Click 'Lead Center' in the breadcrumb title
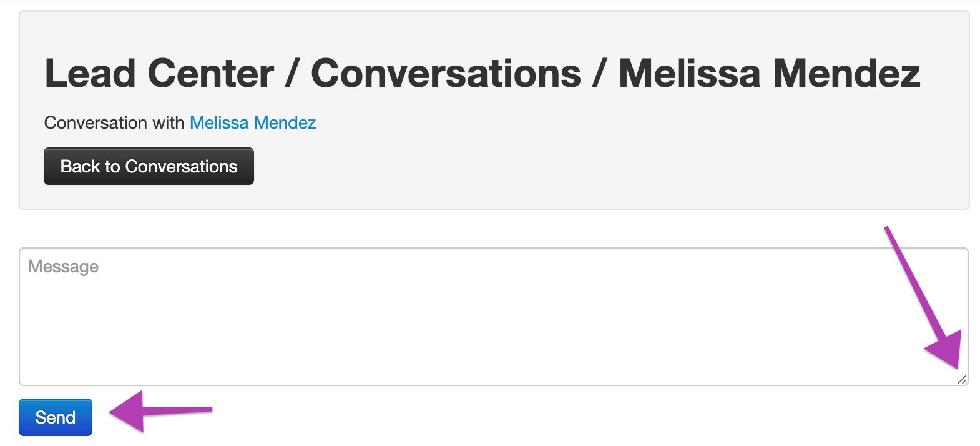 (x=159, y=74)
